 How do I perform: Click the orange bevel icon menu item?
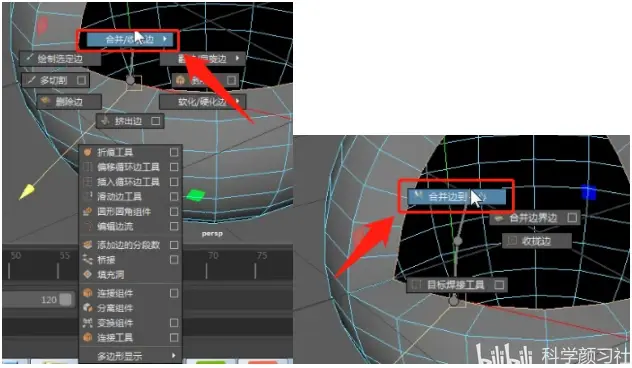[x=205, y=80]
